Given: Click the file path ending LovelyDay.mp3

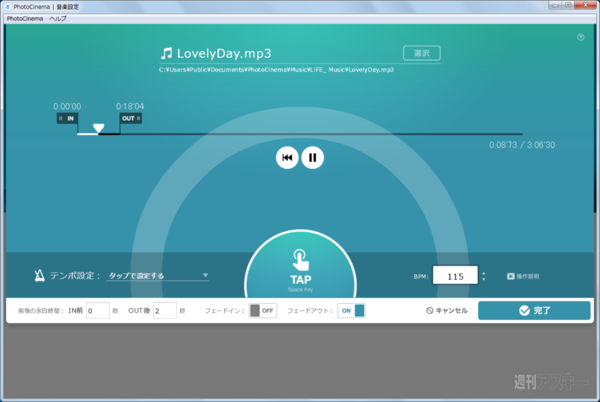Looking at the screenshot, I should [276, 70].
